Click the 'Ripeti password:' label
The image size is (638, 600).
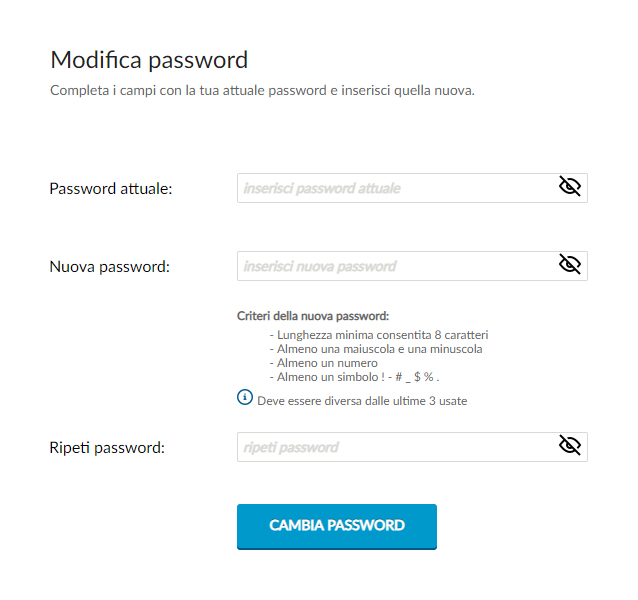pyautogui.click(x=107, y=448)
